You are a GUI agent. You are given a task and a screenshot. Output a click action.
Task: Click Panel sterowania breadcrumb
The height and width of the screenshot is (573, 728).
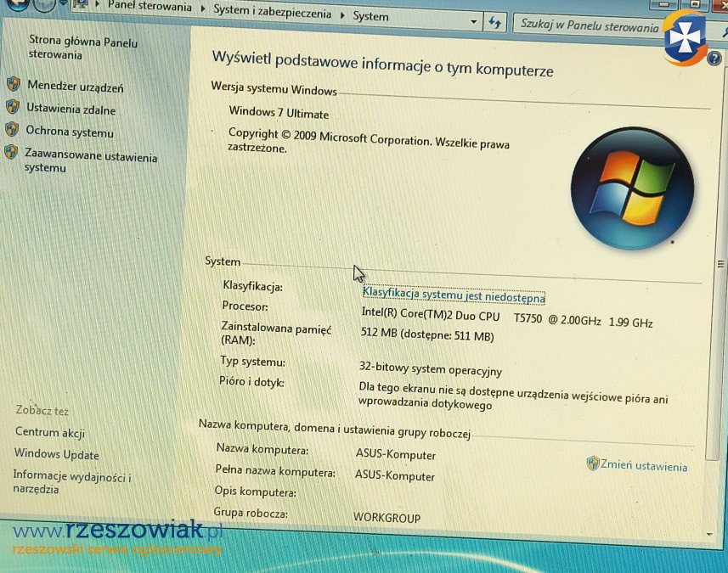point(150,6)
